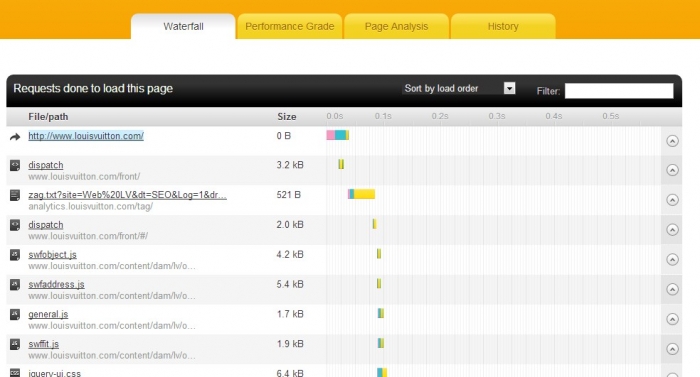Image resolution: width=700 pixels, height=377 pixels.
Task: Click the JS file icon beside swfaddress.js
Action: click(x=15, y=285)
